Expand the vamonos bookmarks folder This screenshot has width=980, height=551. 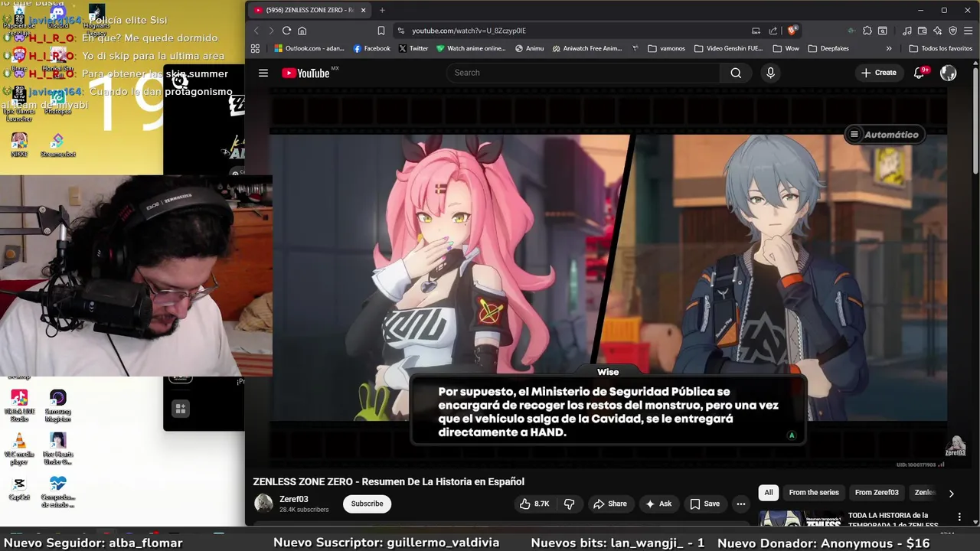(x=667, y=48)
